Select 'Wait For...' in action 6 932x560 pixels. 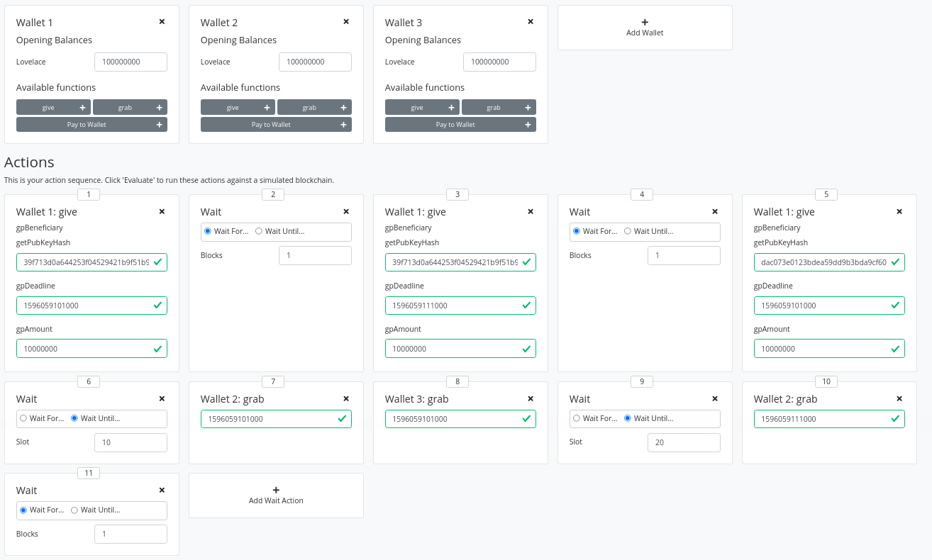tap(23, 418)
